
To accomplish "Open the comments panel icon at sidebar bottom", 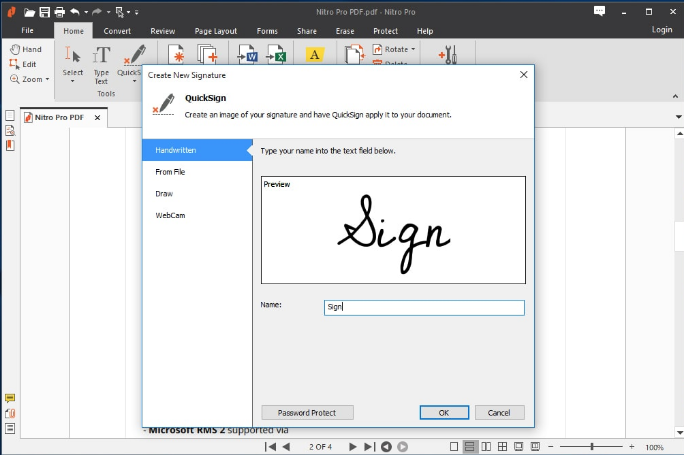I will [10, 398].
